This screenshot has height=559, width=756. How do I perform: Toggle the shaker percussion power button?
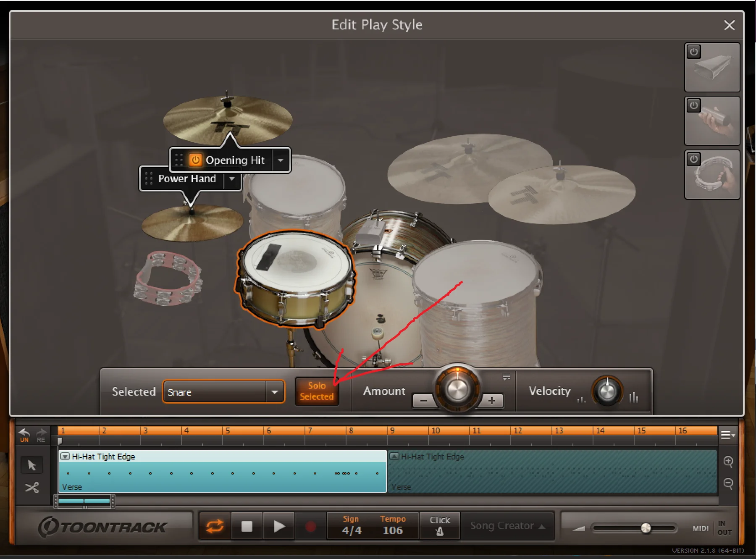tap(694, 105)
